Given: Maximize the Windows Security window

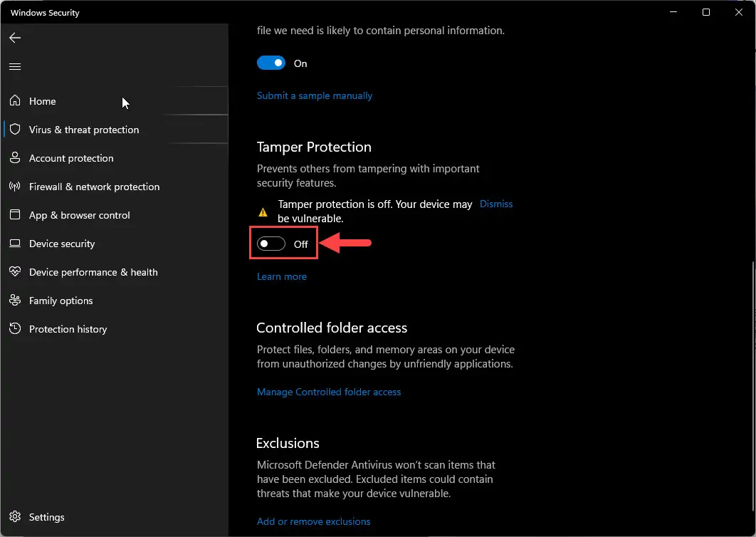Looking at the screenshot, I should pyautogui.click(x=706, y=12).
